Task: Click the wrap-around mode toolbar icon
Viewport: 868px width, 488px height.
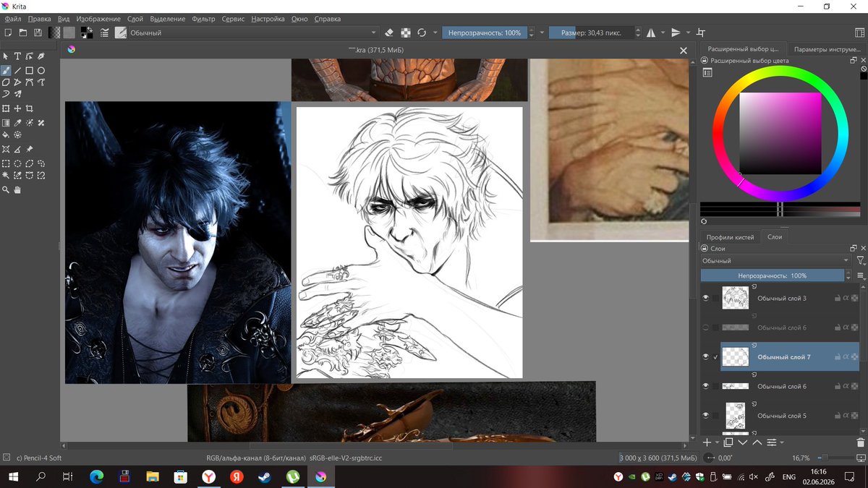Action: click(x=700, y=33)
